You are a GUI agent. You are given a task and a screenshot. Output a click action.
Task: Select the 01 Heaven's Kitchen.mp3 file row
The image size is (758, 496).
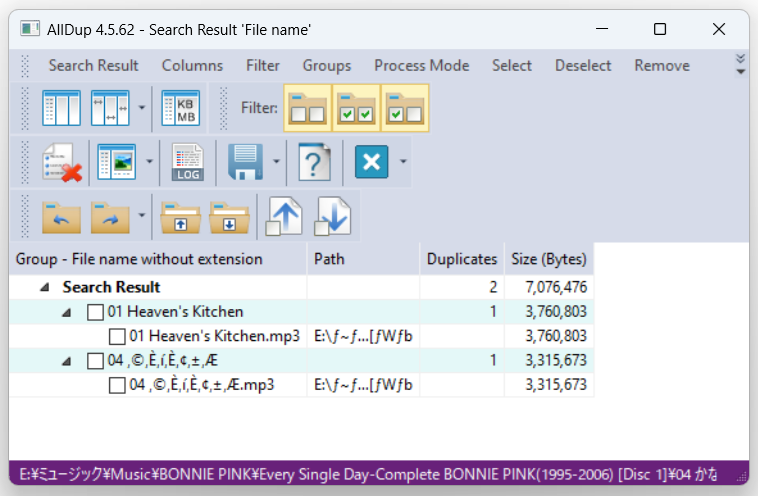coord(302,336)
